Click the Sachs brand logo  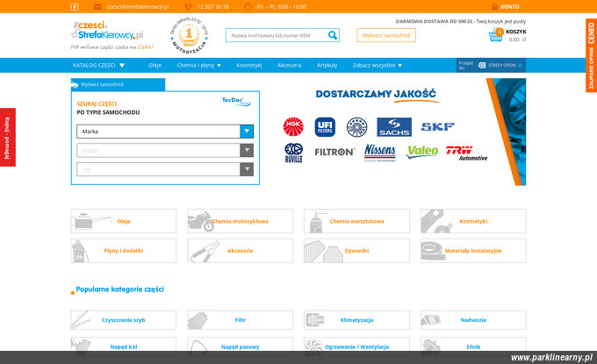pos(394,127)
